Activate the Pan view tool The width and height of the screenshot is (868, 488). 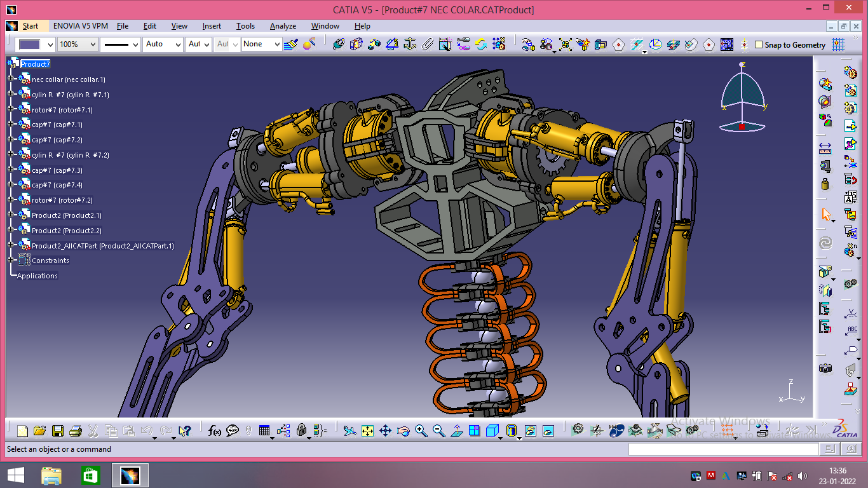(385, 431)
